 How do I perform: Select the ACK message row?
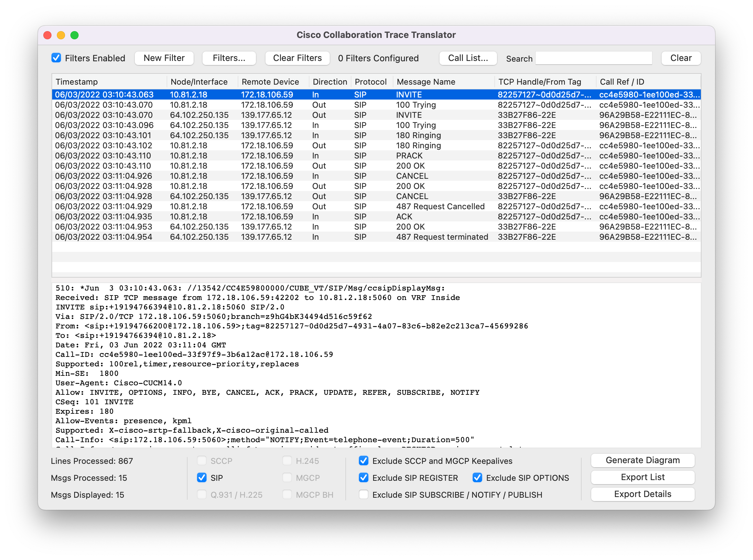tap(376, 217)
